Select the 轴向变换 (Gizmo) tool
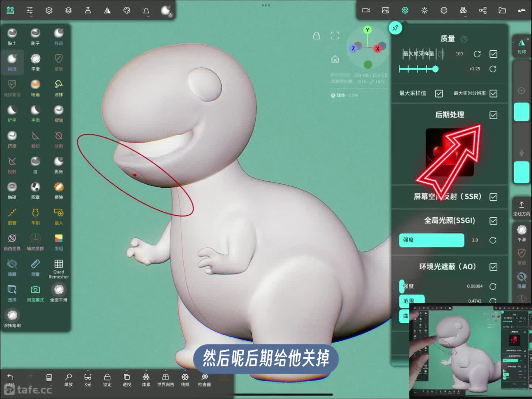Viewport: 532px width, 399px height. coord(35,242)
